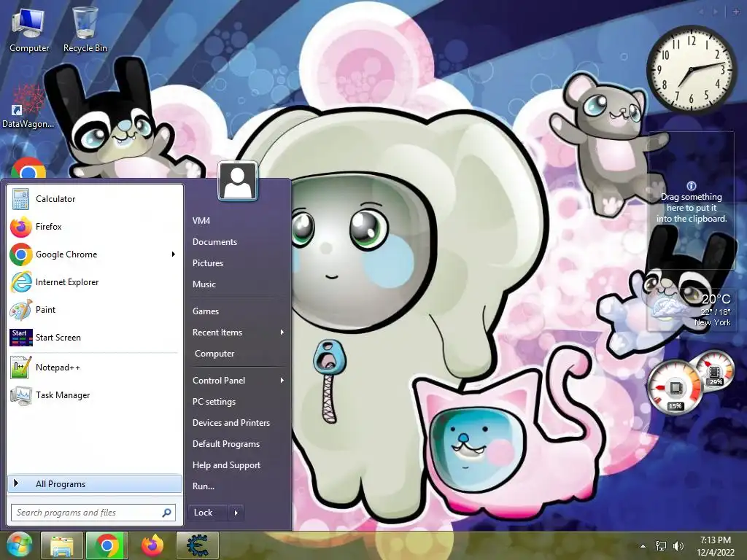Click the clipboard gadget info icon
Image resolution: width=747 pixels, height=560 pixels.
pyautogui.click(x=692, y=186)
